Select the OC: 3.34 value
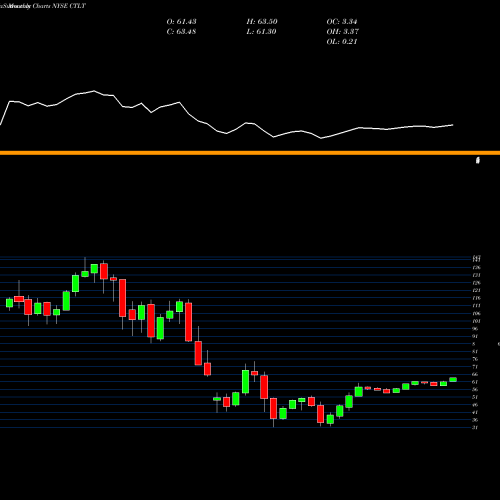 pyautogui.click(x=342, y=22)
